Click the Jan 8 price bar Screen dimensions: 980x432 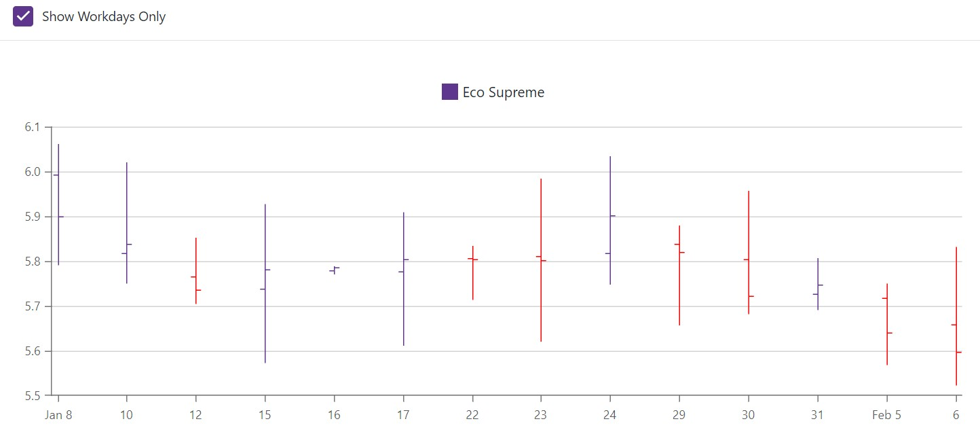[58, 204]
